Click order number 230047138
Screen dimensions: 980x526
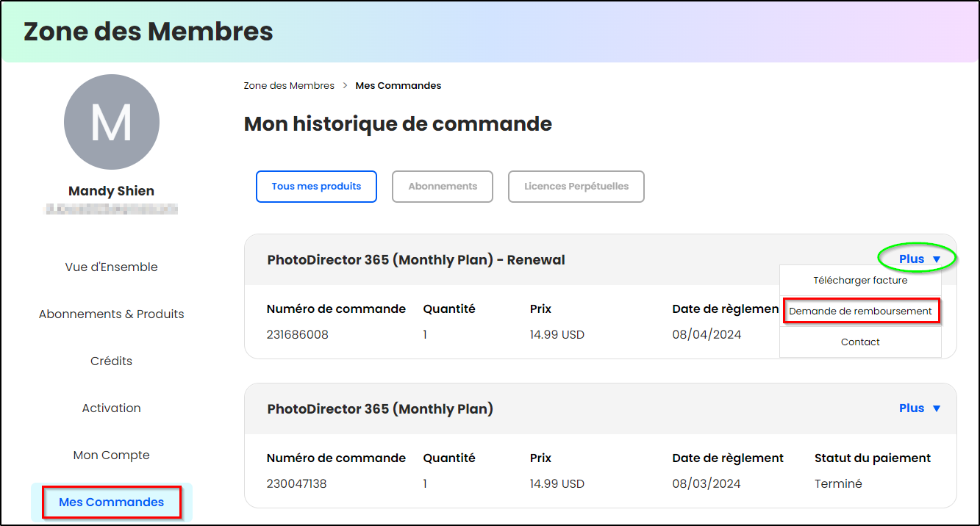(297, 484)
